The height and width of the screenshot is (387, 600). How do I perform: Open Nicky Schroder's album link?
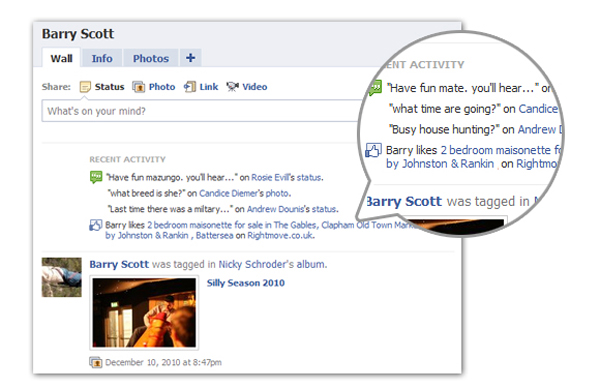tap(272, 264)
